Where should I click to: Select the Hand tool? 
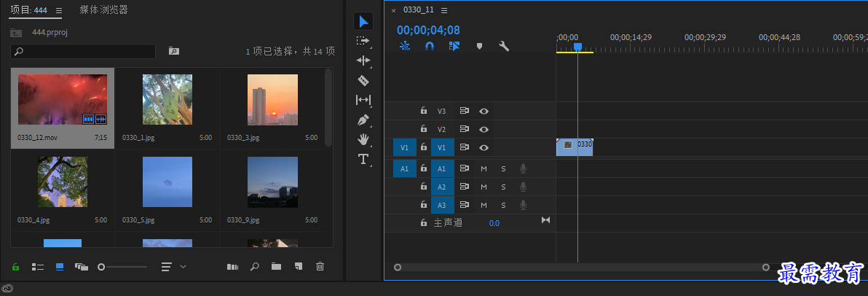click(363, 139)
